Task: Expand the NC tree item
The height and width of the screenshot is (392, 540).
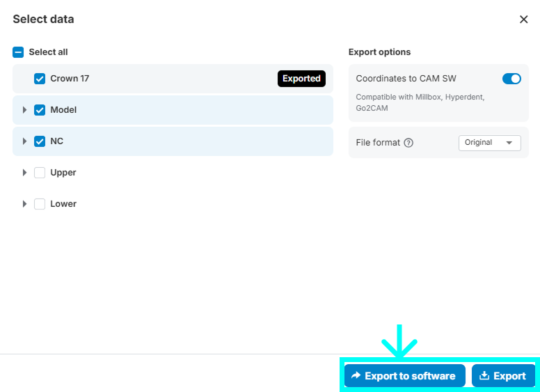Action: click(24, 141)
